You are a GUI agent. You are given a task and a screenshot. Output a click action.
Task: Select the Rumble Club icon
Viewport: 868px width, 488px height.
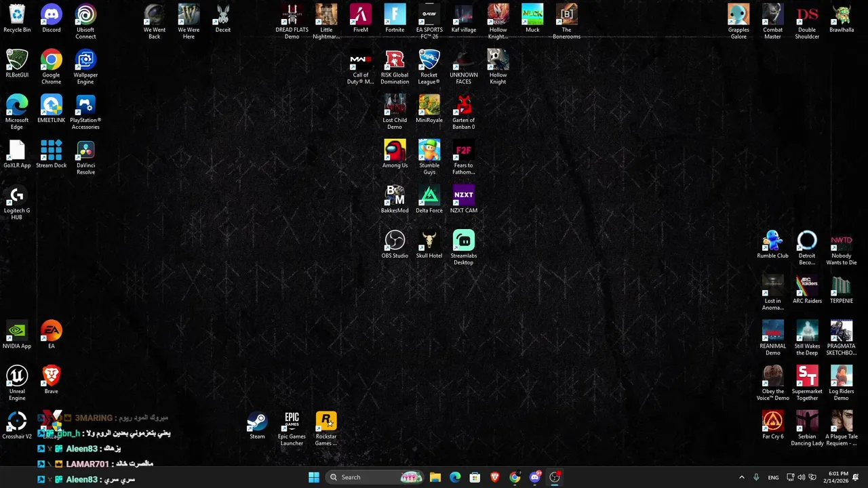(x=772, y=244)
